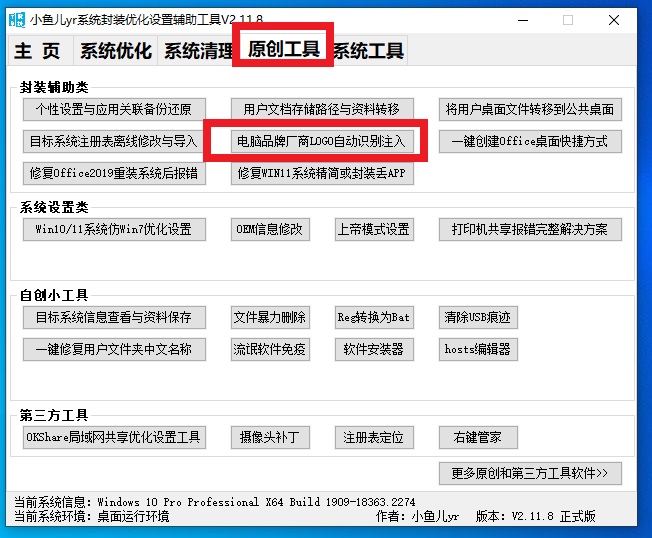This screenshot has width=652, height=538.
Task: Open the Reg转换为Bat converter
Action: [374, 318]
